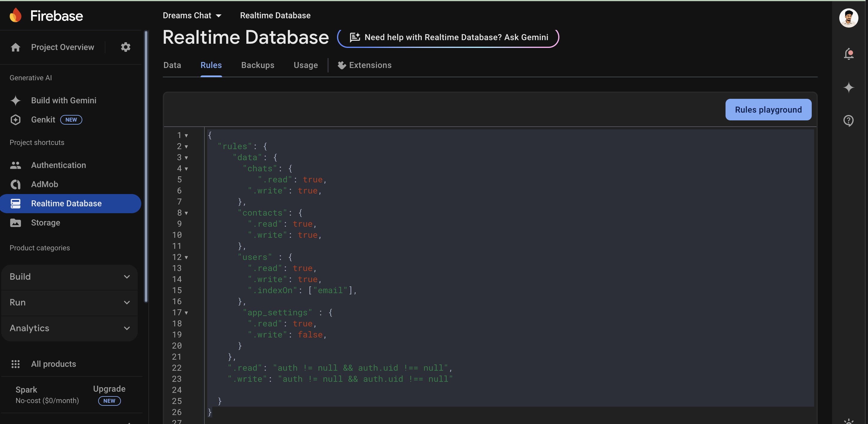868x424 pixels.
Task: Click the Firebase flame logo
Action: coord(16,16)
